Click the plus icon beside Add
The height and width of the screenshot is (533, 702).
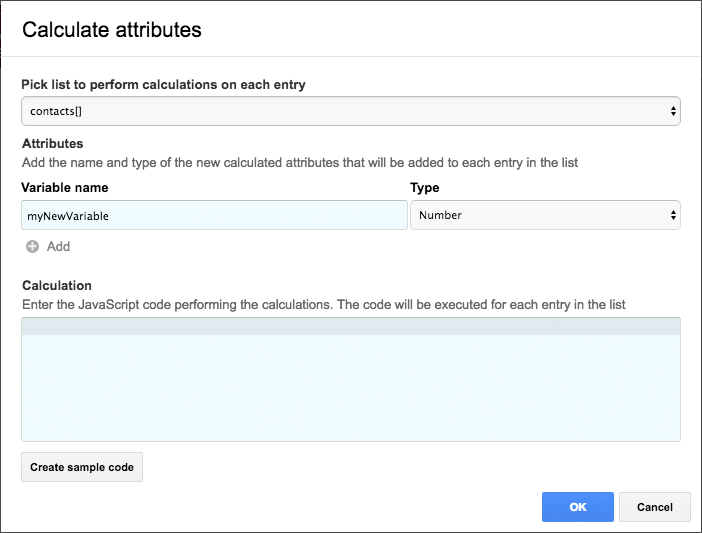click(x=32, y=246)
